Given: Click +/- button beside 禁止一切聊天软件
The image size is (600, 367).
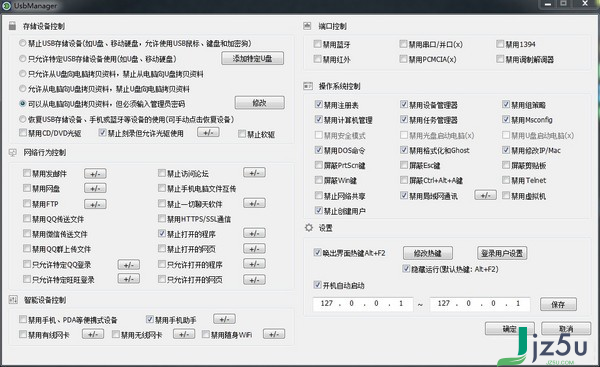Looking at the screenshot, I should pos(254,203).
